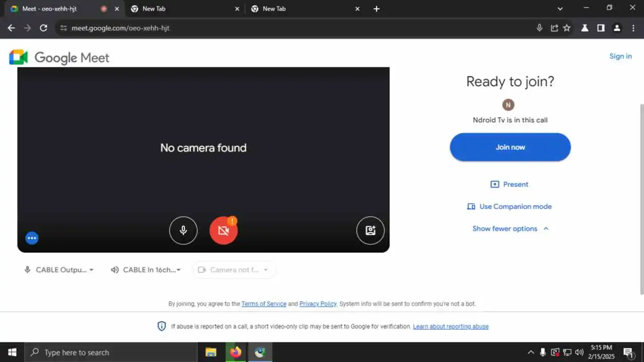
Task: Click the address bar URL
Action: [120, 28]
